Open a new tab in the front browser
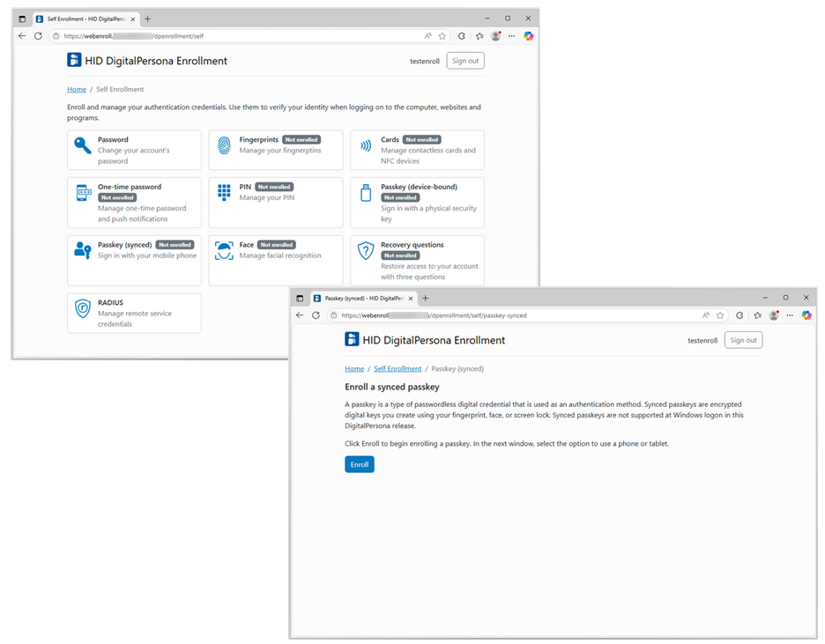 click(426, 299)
